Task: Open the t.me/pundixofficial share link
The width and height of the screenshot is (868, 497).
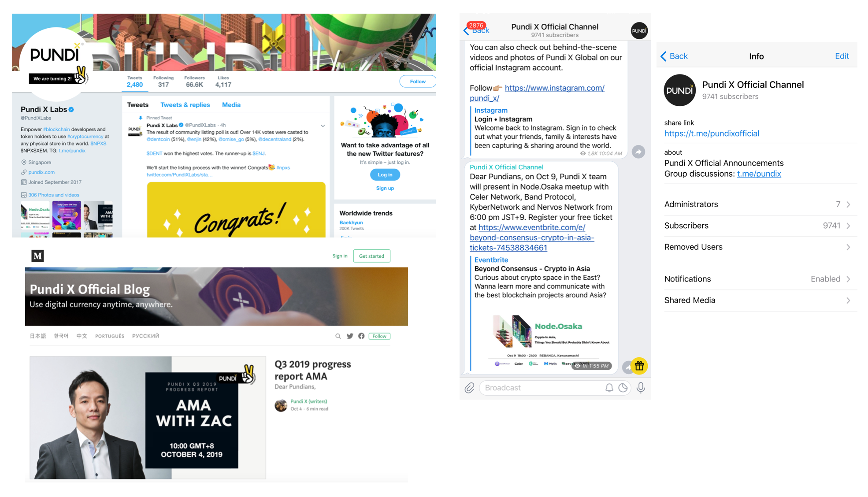Action: coord(712,134)
